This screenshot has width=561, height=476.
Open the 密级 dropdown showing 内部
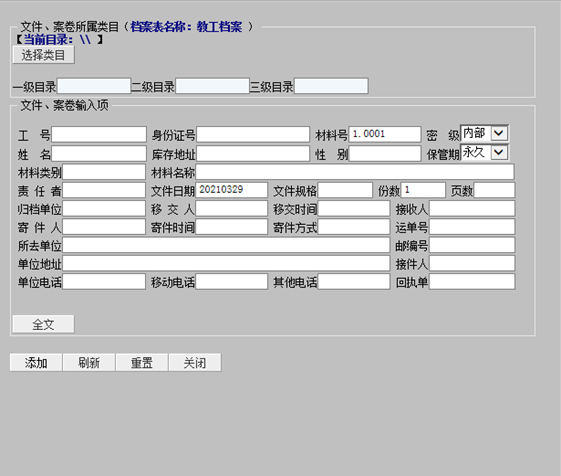click(484, 133)
